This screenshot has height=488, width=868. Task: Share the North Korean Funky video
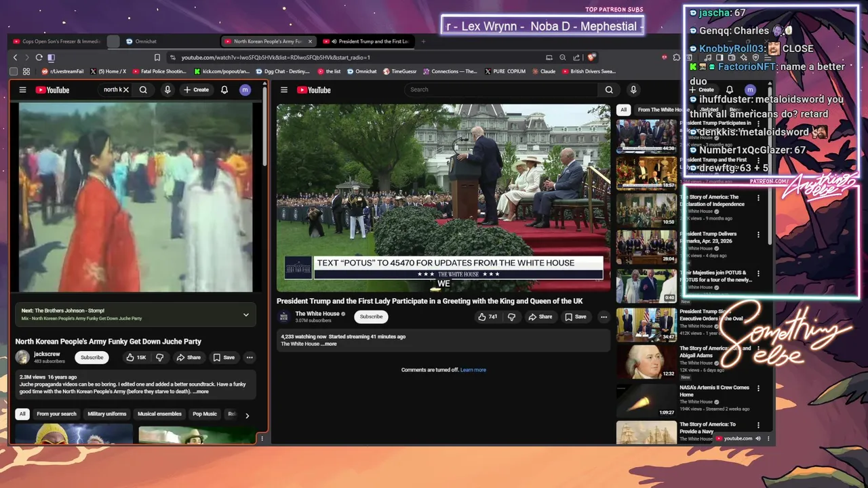[189, 357]
